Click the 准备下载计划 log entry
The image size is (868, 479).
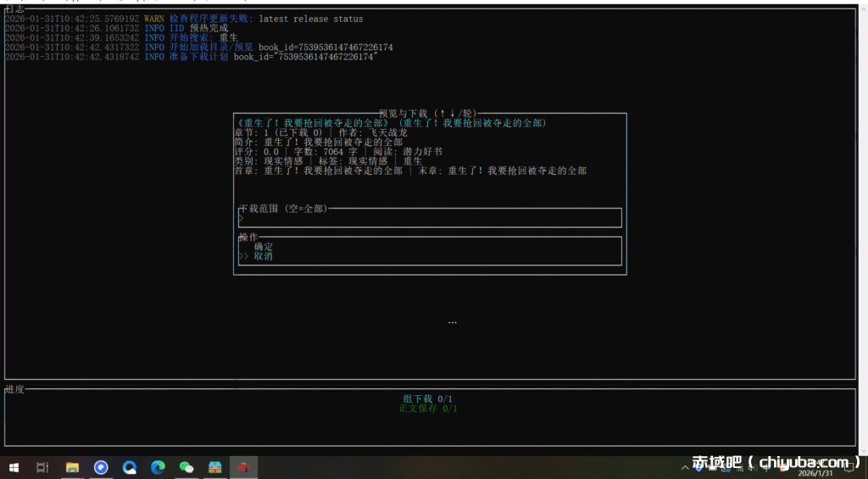click(x=191, y=57)
